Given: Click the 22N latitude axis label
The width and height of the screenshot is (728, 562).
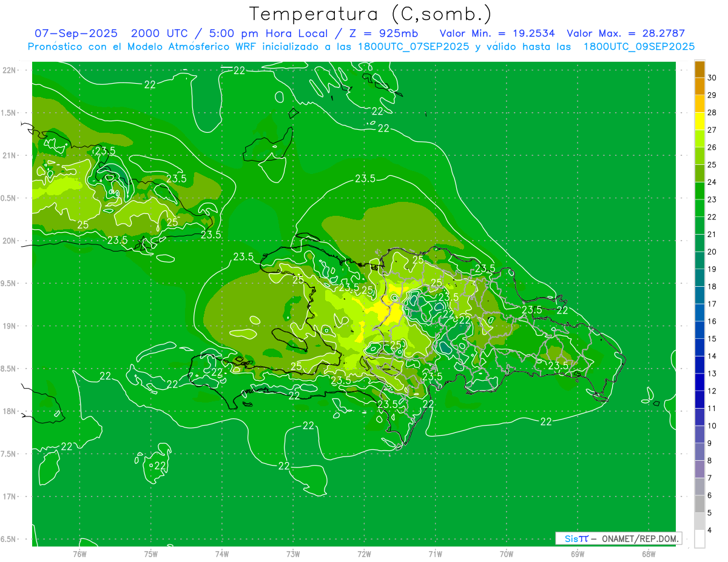Looking at the screenshot, I should [x=10, y=70].
